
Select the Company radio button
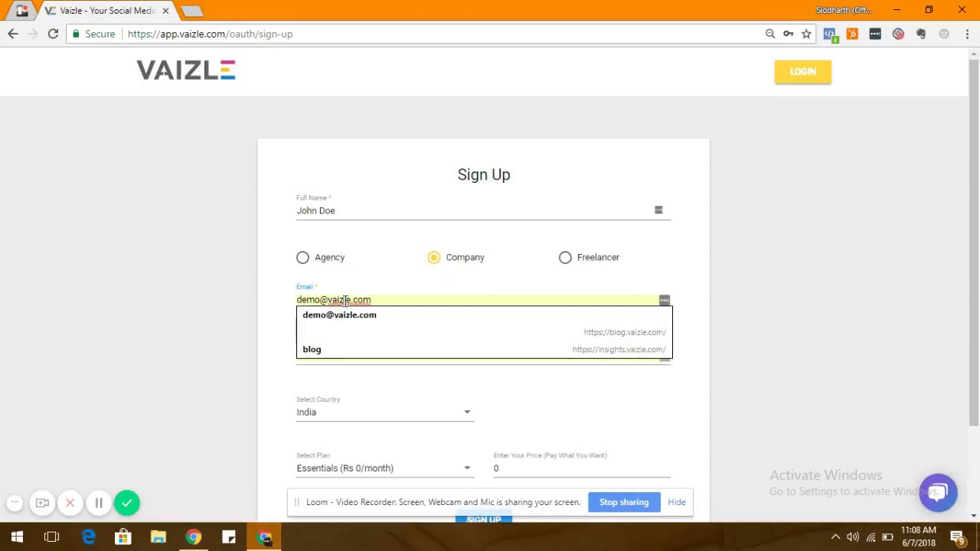pyautogui.click(x=434, y=258)
